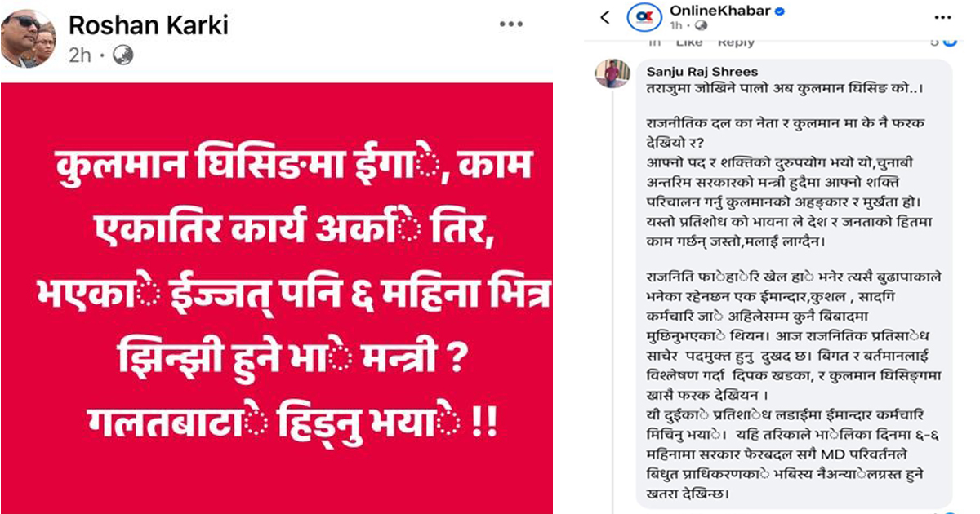Open the 1h timestamp under OnlineKhabar

click(675, 26)
